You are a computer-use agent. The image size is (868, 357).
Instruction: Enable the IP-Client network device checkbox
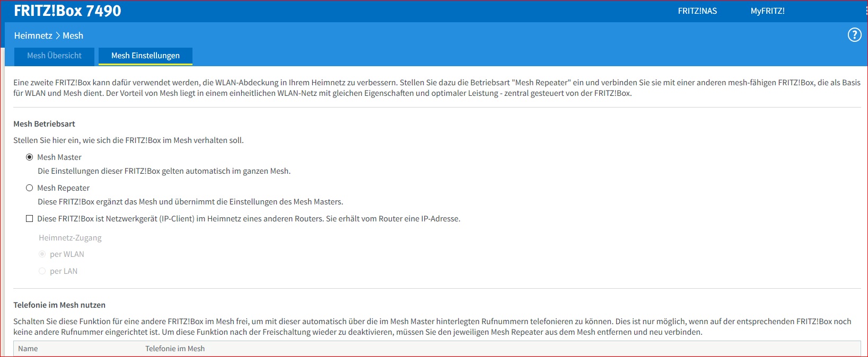point(30,219)
